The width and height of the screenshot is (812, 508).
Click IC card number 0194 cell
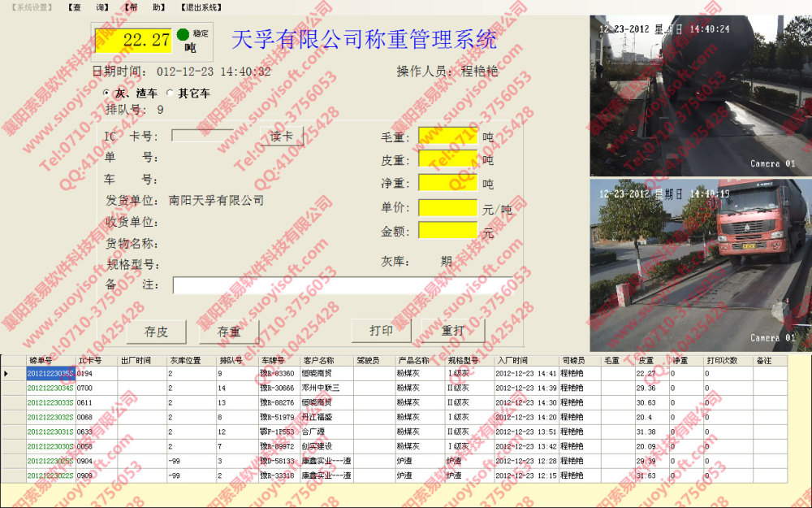[x=97, y=373]
